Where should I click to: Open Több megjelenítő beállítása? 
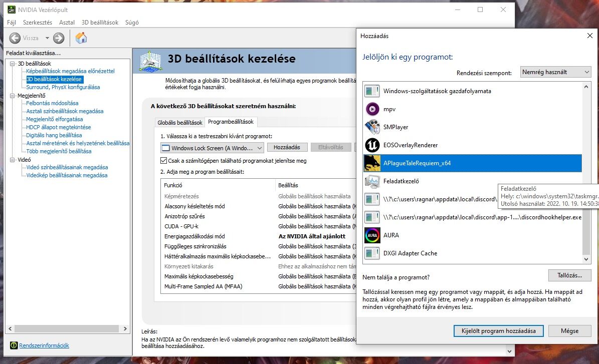59,151
